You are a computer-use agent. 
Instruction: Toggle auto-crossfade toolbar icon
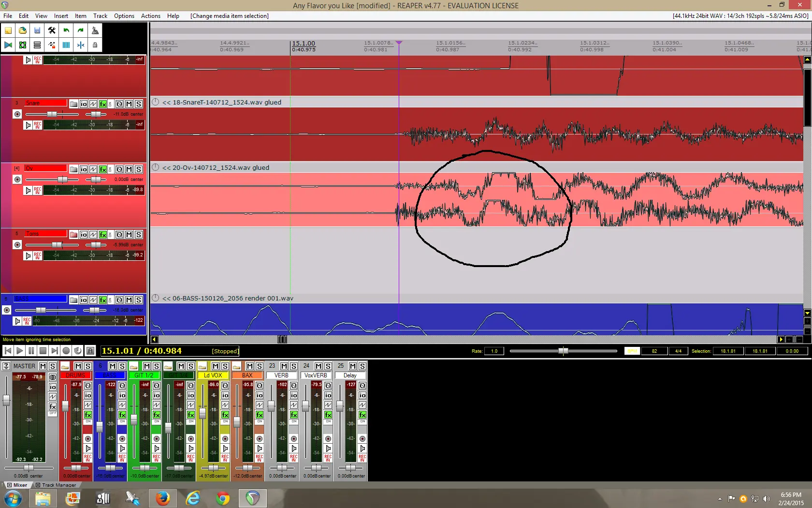point(8,45)
